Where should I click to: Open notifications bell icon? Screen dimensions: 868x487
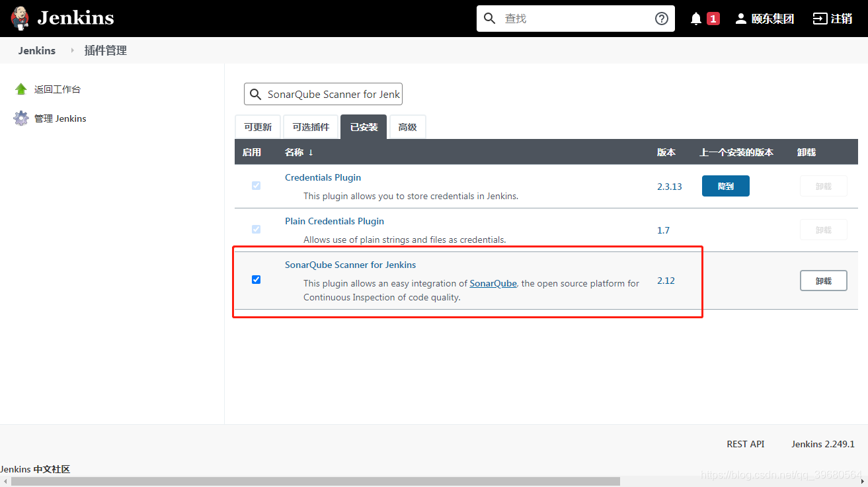pos(696,19)
